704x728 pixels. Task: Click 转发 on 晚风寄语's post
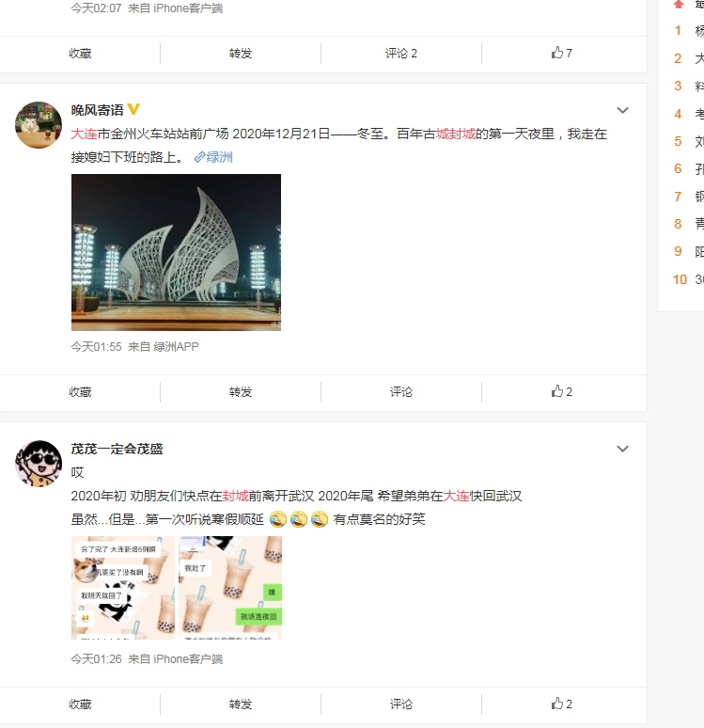[x=241, y=392]
